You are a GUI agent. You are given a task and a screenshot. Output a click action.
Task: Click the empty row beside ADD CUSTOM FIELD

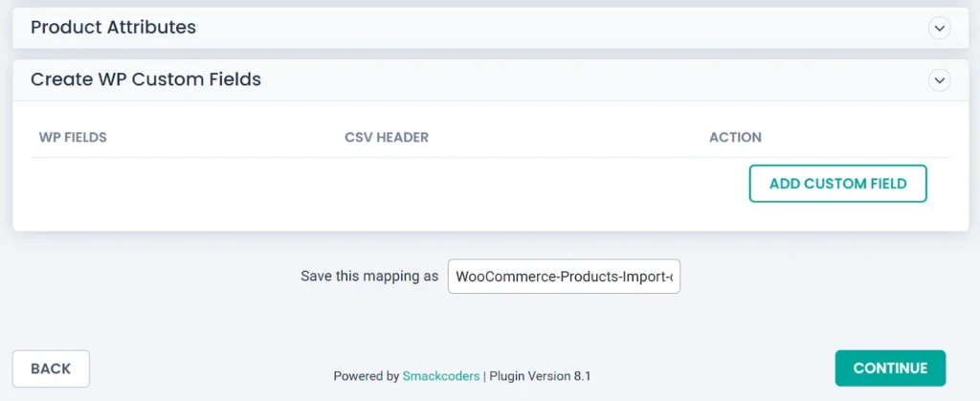point(383,184)
